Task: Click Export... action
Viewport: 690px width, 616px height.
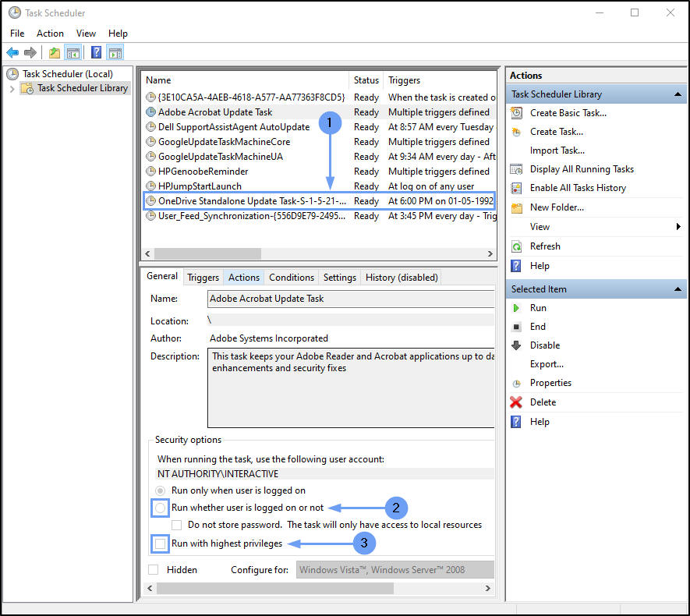Action: [x=547, y=364]
